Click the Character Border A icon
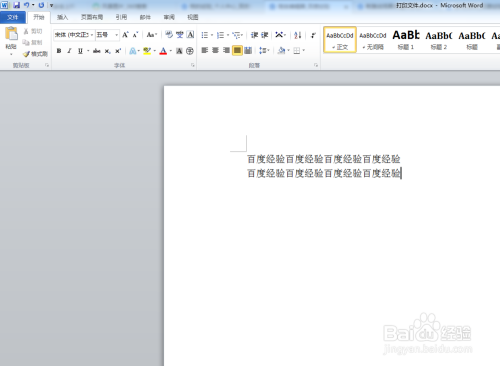 (x=190, y=35)
